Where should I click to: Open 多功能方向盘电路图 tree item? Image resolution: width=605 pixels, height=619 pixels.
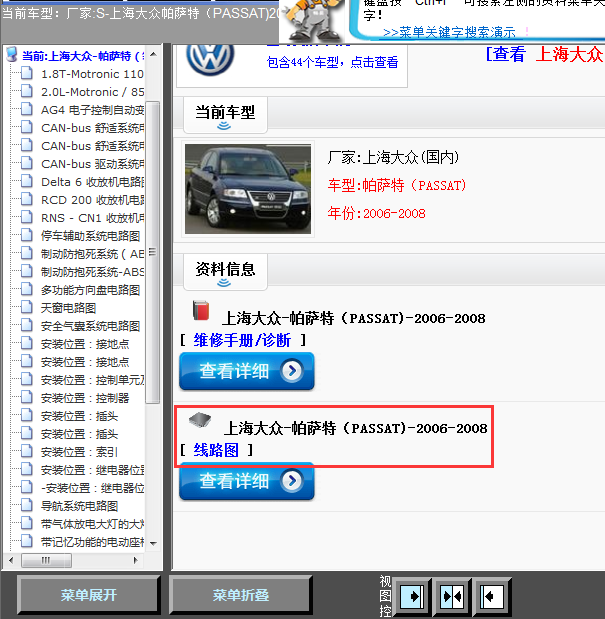(x=90, y=290)
